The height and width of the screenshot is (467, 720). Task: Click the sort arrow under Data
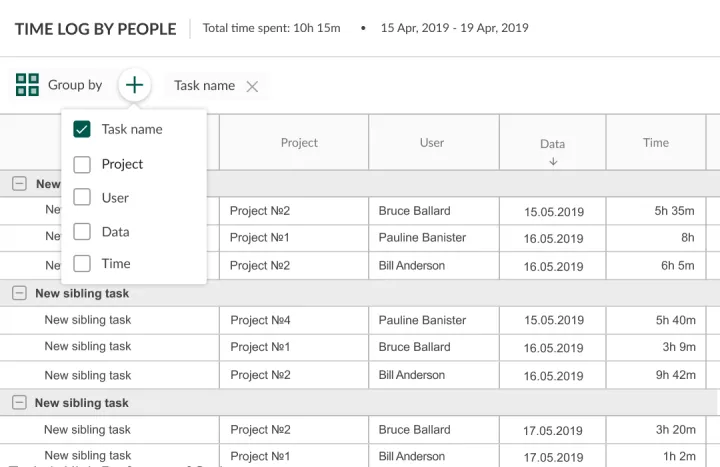point(553,162)
